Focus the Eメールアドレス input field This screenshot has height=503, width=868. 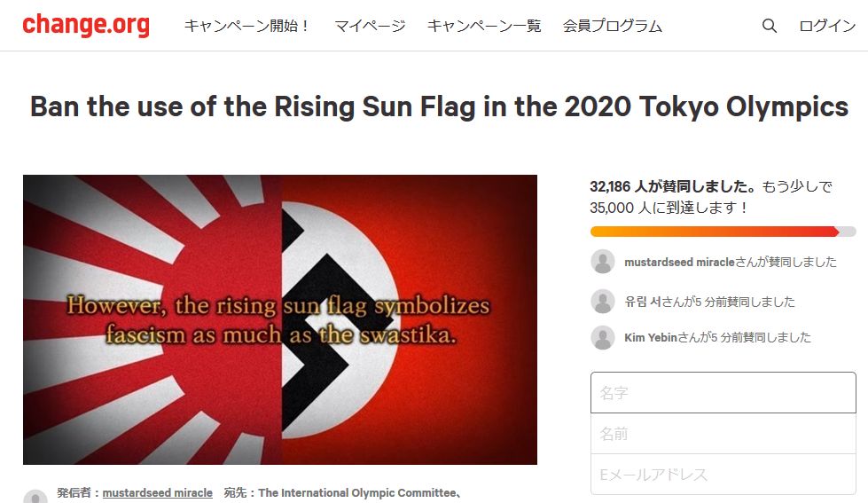coord(723,475)
